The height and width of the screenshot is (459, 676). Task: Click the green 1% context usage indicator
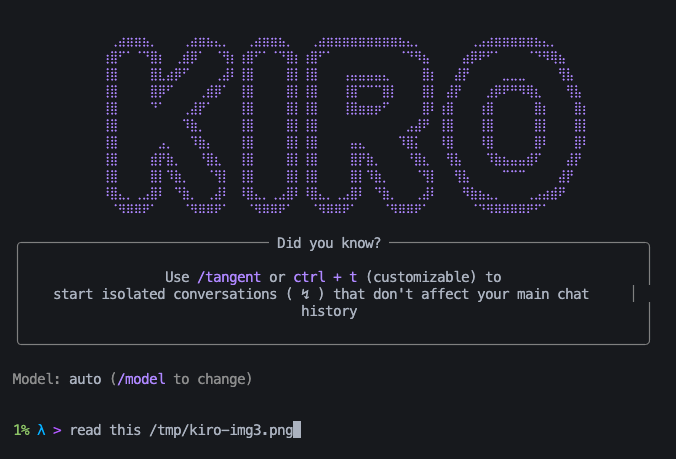point(22,430)
